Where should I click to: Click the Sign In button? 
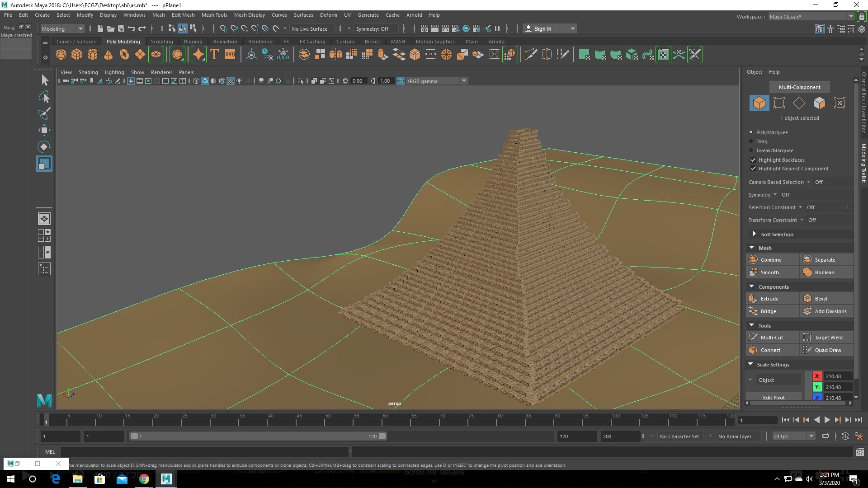542,28
